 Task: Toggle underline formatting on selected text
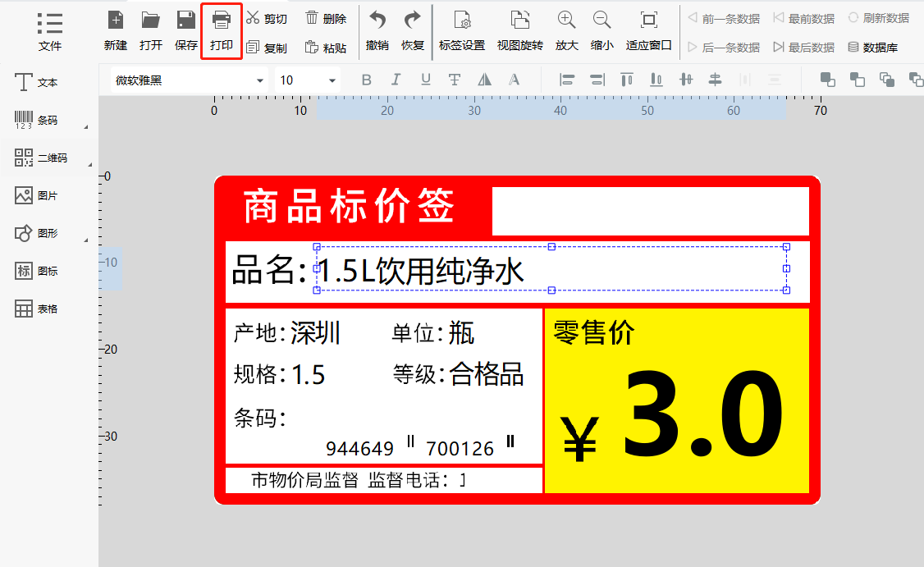pos(425,80)
